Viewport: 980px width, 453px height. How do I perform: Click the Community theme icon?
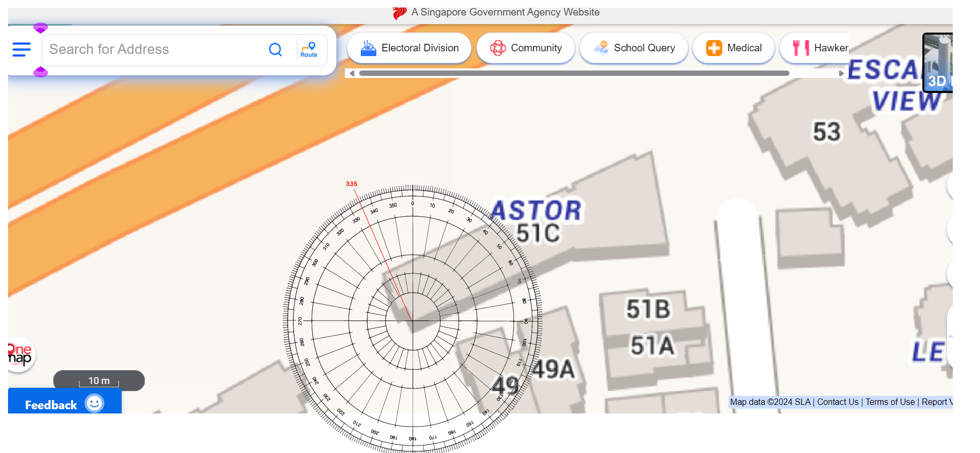click(497, 48)
